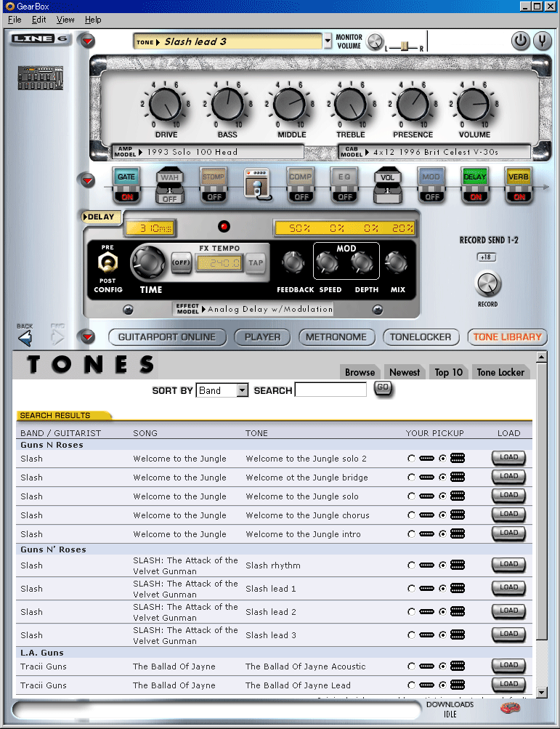The image size is (560, 729).
Task: Click the Back arrow icon
Action: pos(25,337)
